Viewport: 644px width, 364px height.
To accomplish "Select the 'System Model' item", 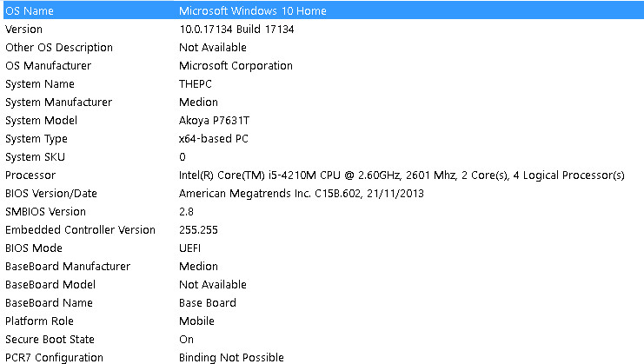I will pyautogui.click(x=41, y=121).
